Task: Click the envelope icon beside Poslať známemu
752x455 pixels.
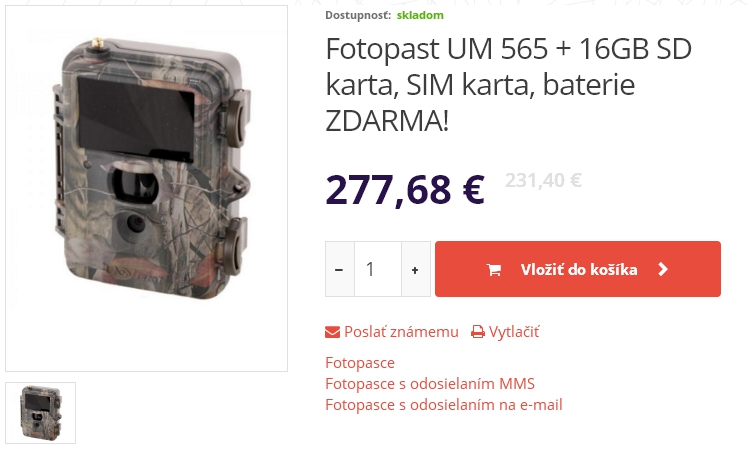Action: click(332, 332)
